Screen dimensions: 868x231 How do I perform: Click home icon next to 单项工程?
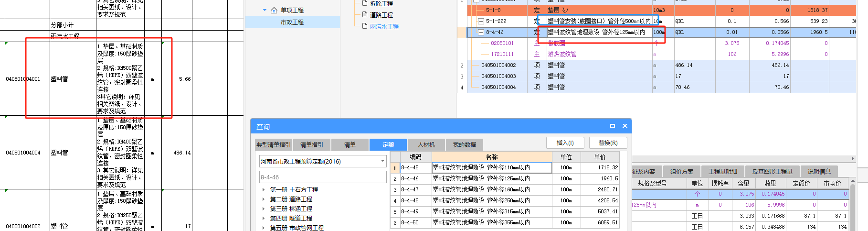pyautogui.click(x=274, y=10)
